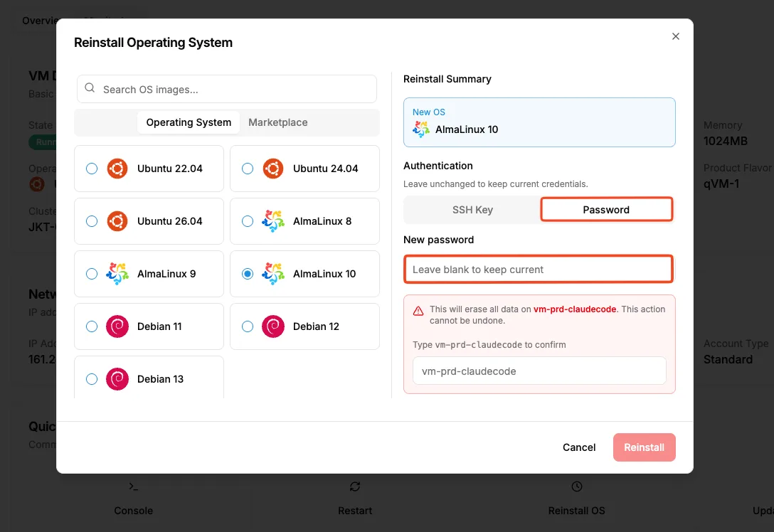Click the Console terminal icon in background
Screen dimensions: 774x532
click(x=133, y=486)
